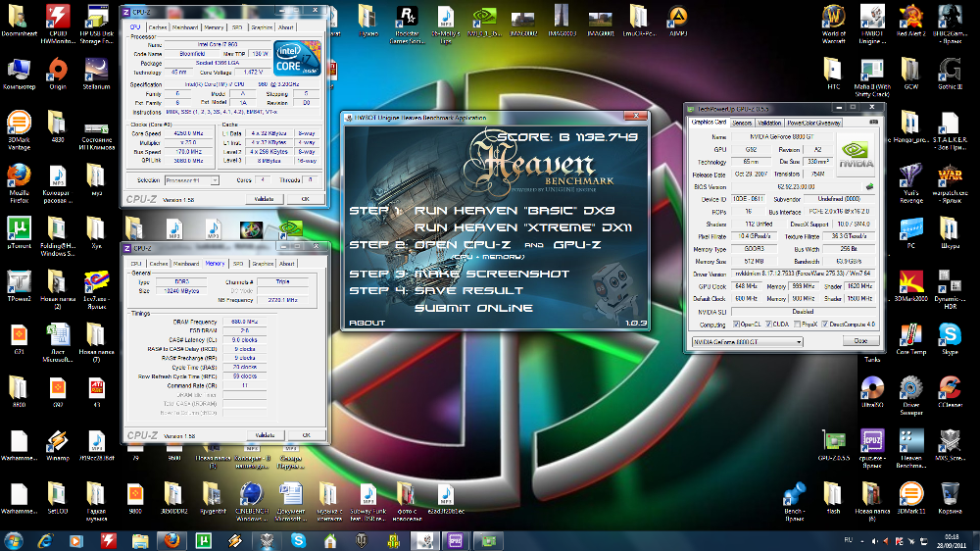Click OK in the top CPU-Z window

(305, 199)
